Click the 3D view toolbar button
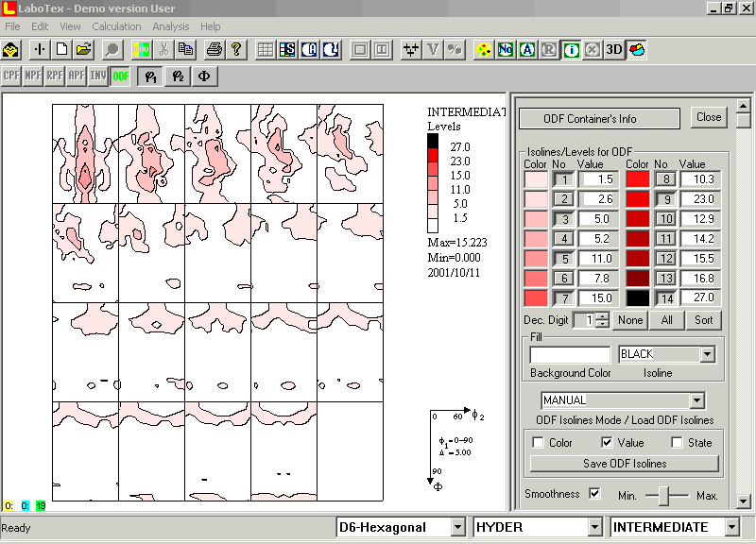 tap(614, 49)
